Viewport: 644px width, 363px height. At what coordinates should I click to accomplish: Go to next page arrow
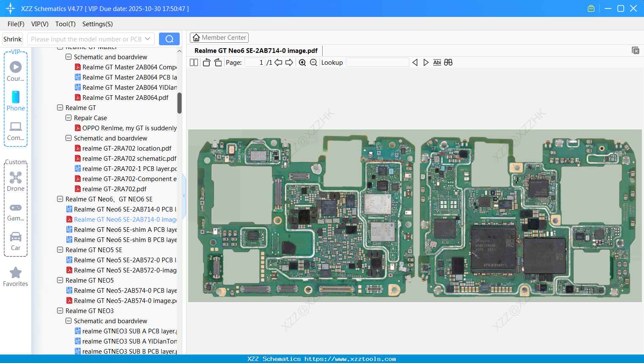point(289,63)
